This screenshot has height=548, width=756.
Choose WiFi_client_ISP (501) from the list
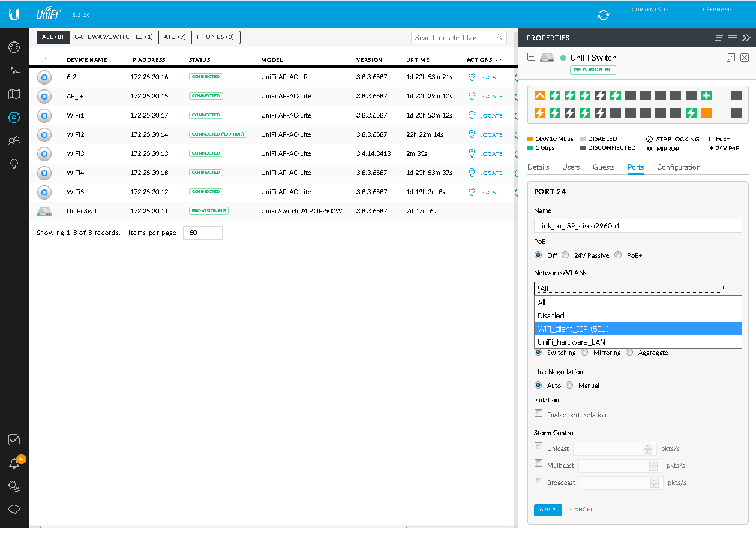tap(638, 329)
